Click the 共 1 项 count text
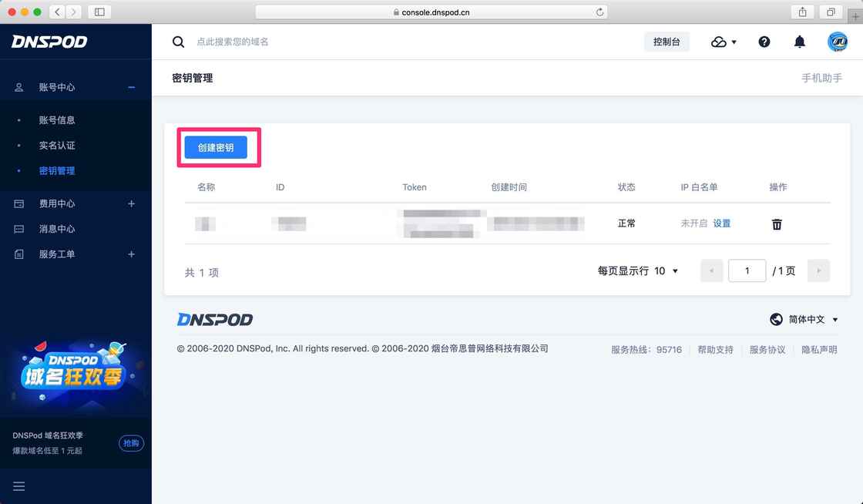Viewport: 863px width, 504px height. pyautogui.click(x=201, y=272)
